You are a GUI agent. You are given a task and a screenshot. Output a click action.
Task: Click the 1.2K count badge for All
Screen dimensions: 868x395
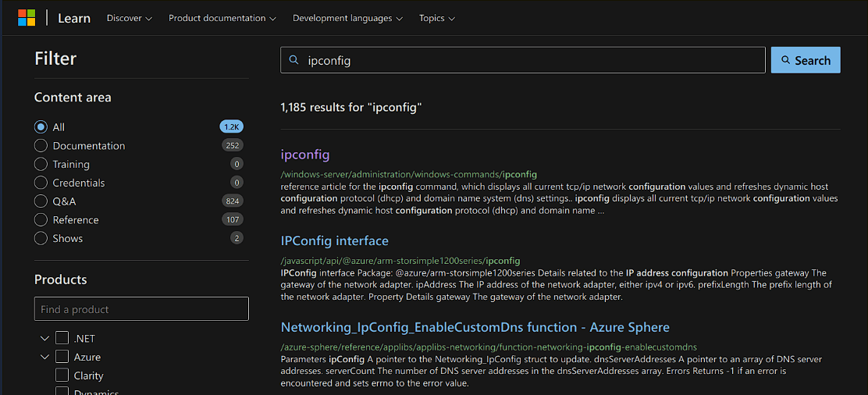click(231, 127)
